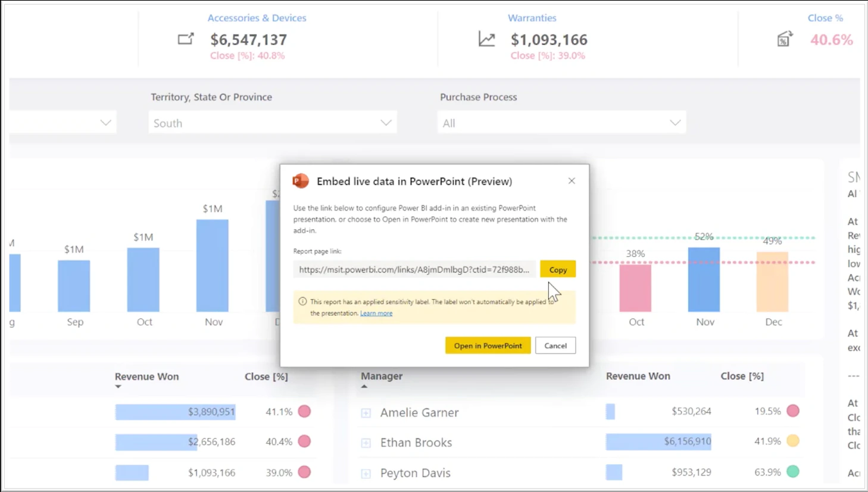
Task: Expand the Ethan Brooks row
Action: tap(366, 443)
